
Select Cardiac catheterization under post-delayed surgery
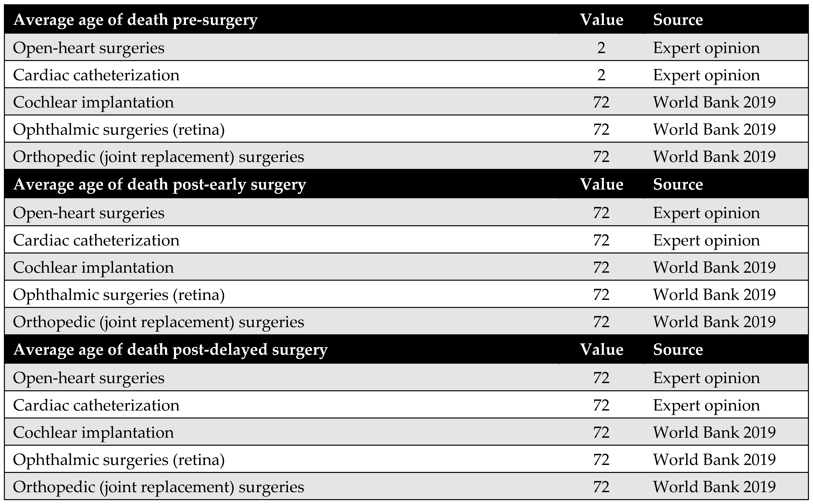[x=96, y=405]
